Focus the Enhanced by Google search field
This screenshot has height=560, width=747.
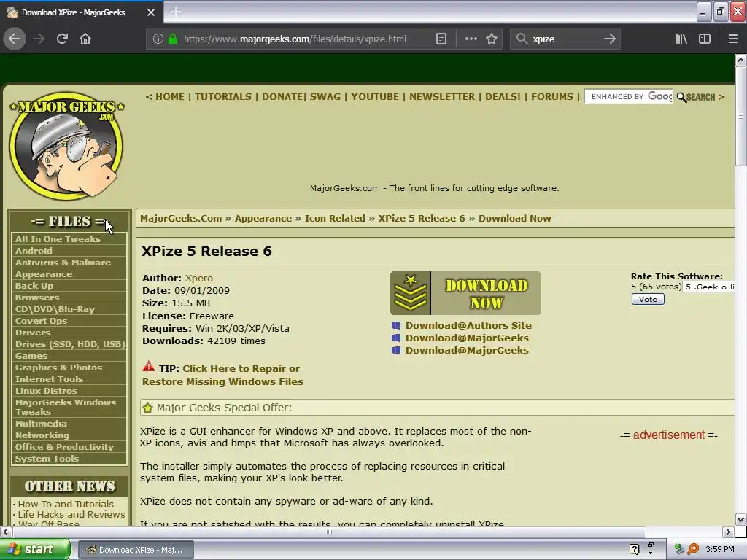tap(629, 97)
